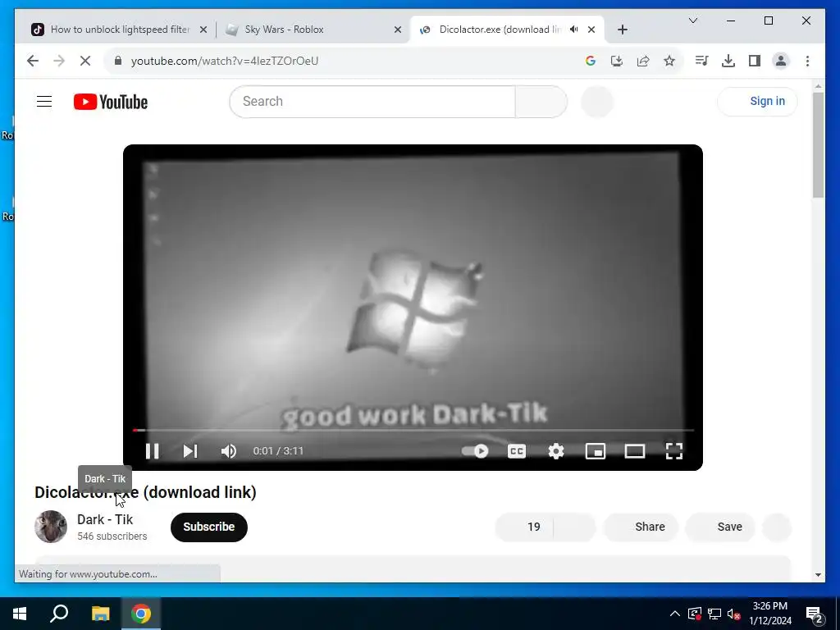The image size is (840, 630).
Task: Seek within the video progress bar
Action: click(413, 430)
